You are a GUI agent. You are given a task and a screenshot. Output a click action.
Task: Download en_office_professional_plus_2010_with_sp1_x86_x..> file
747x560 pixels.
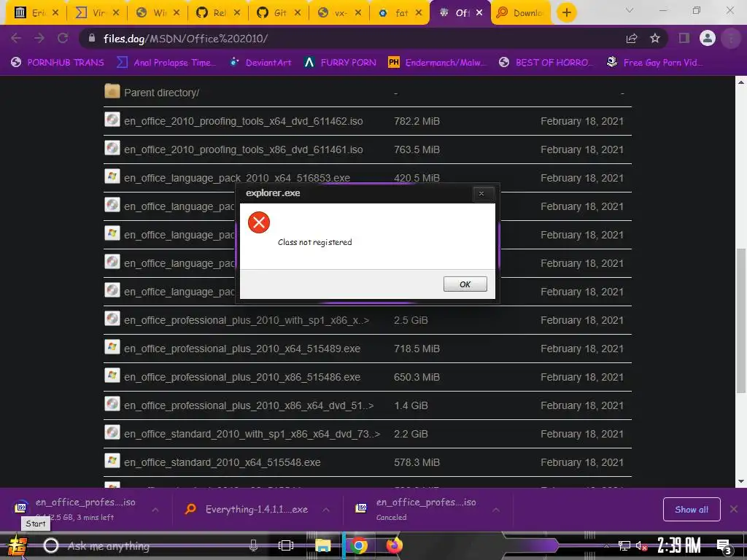tap(247, 320)
